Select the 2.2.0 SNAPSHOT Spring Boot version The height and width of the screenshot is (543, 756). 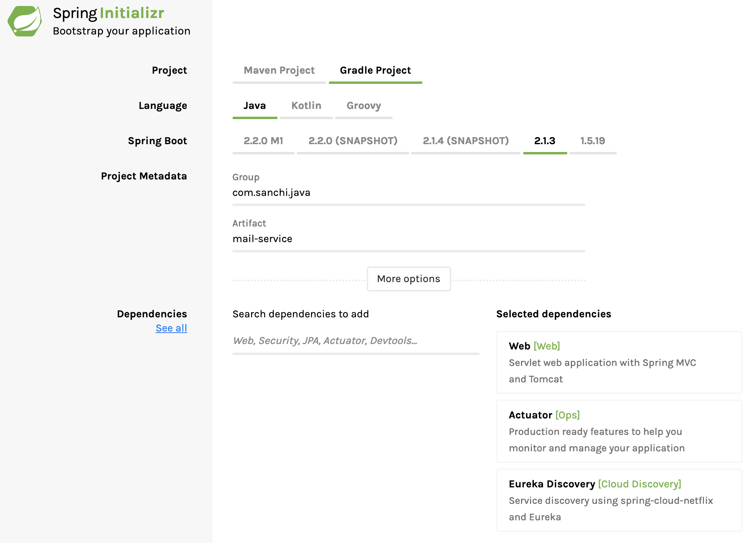[x=353, y=140]
